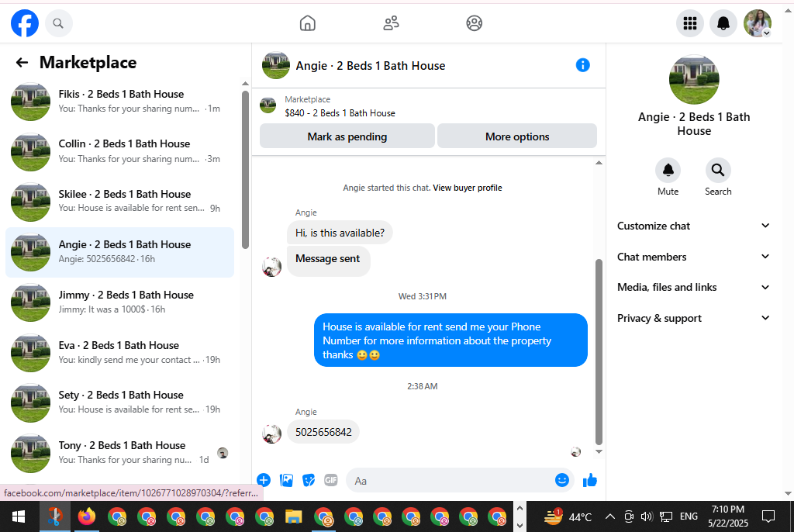The height and width of the screenshot is (532, 794).
Task: Open the Windows notification center icon
Action: (768, 516)
